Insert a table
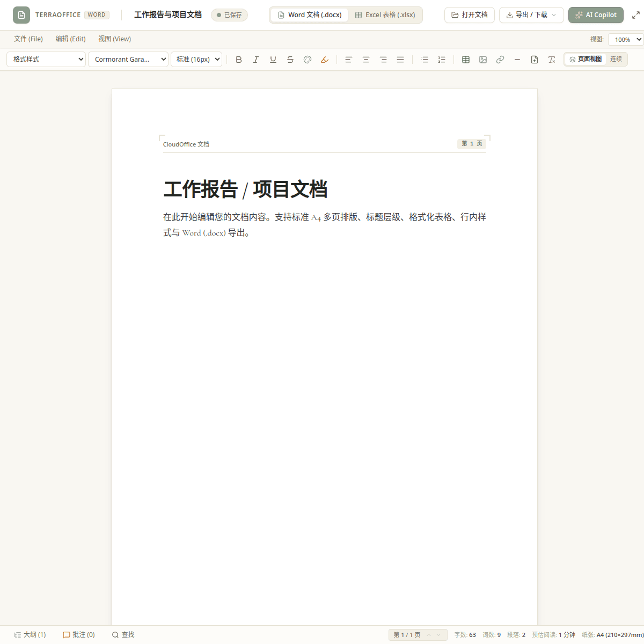The height and width of the screenshot is (644, 644). point(466,60)
